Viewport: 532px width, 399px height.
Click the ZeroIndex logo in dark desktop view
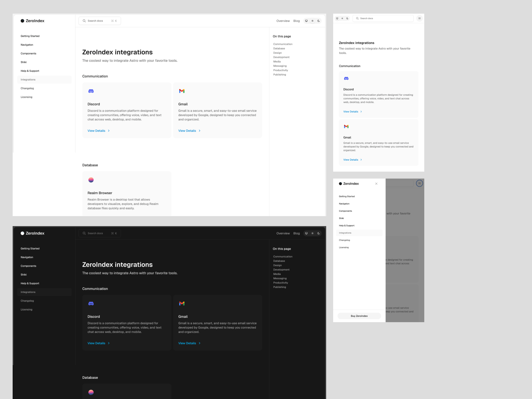click(32, 233)
